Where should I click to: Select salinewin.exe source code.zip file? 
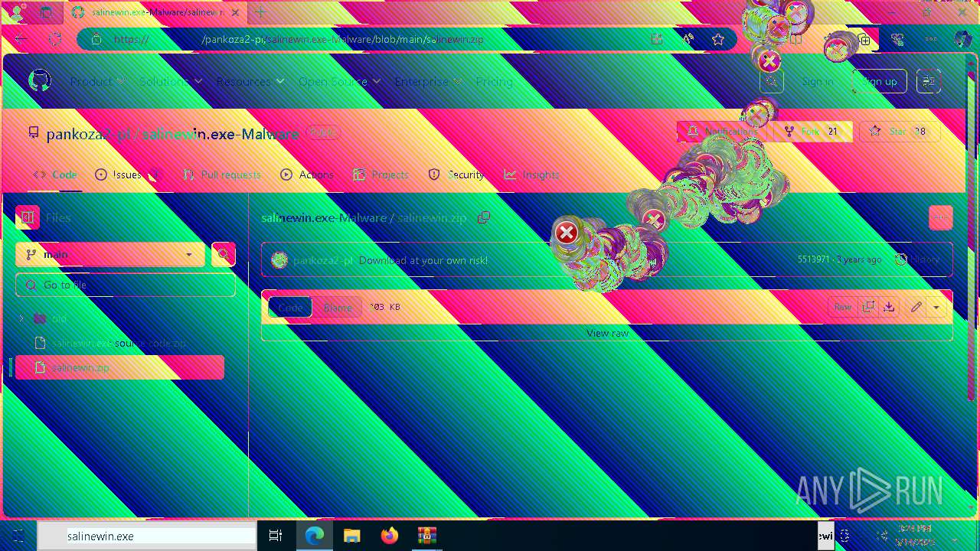point(119,343)
